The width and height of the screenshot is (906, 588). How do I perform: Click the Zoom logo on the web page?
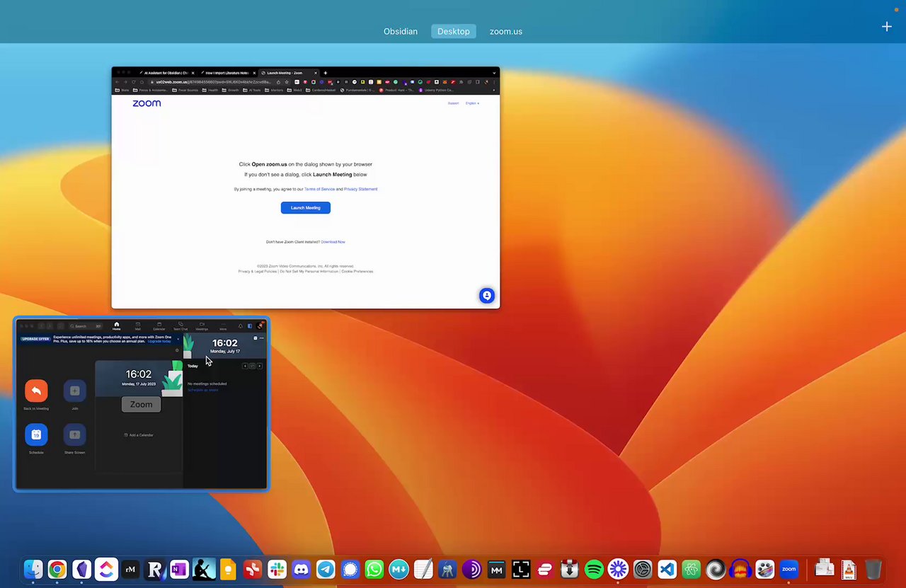coord(147,103)
